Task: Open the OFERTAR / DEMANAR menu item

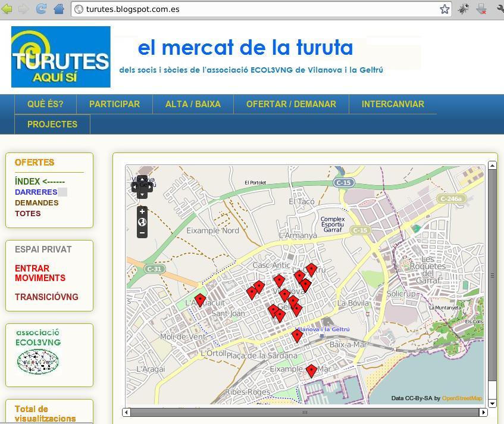Action: coord(291,104)
